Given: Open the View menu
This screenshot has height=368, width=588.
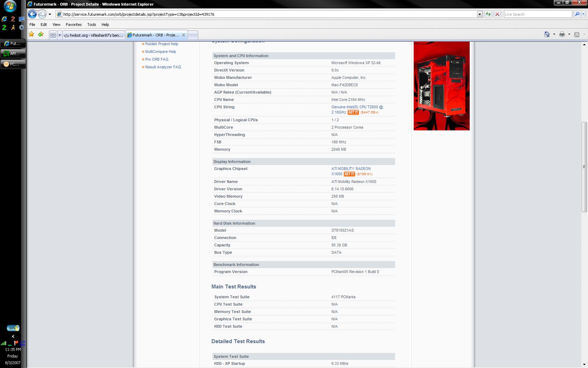Looking at the screenshot, I should tap(56, 25).
